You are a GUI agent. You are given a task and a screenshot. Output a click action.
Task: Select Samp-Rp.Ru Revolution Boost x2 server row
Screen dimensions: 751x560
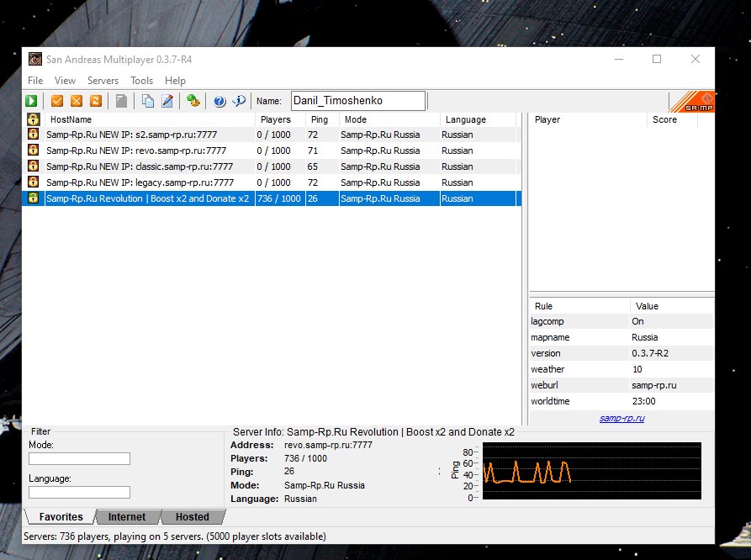point(271,198)
